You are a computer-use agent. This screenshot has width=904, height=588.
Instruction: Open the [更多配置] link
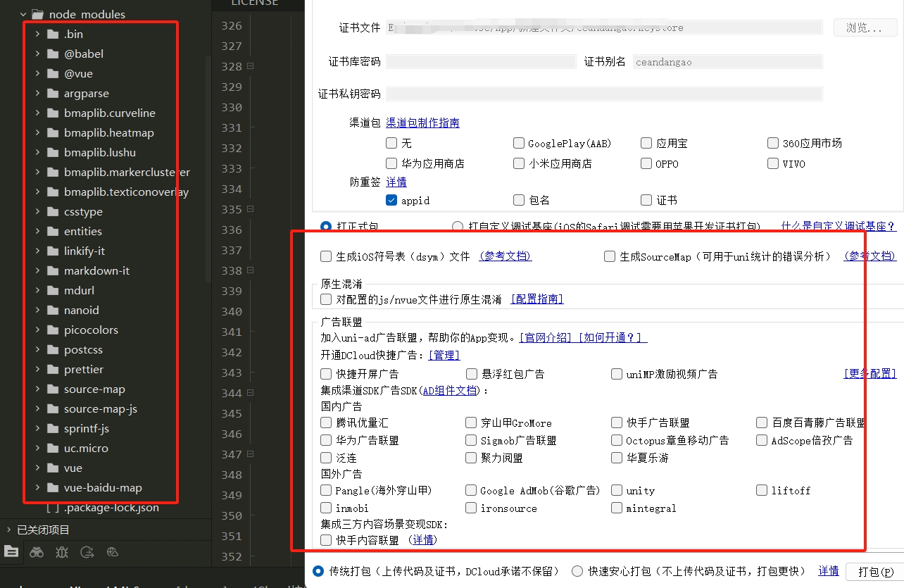coord(870,373)
